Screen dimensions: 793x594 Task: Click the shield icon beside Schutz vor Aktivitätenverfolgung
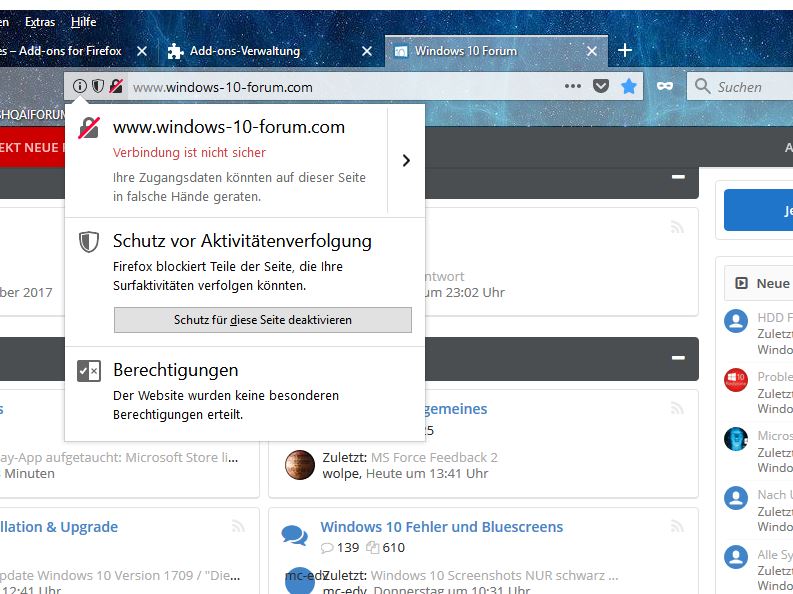[89, 242]
